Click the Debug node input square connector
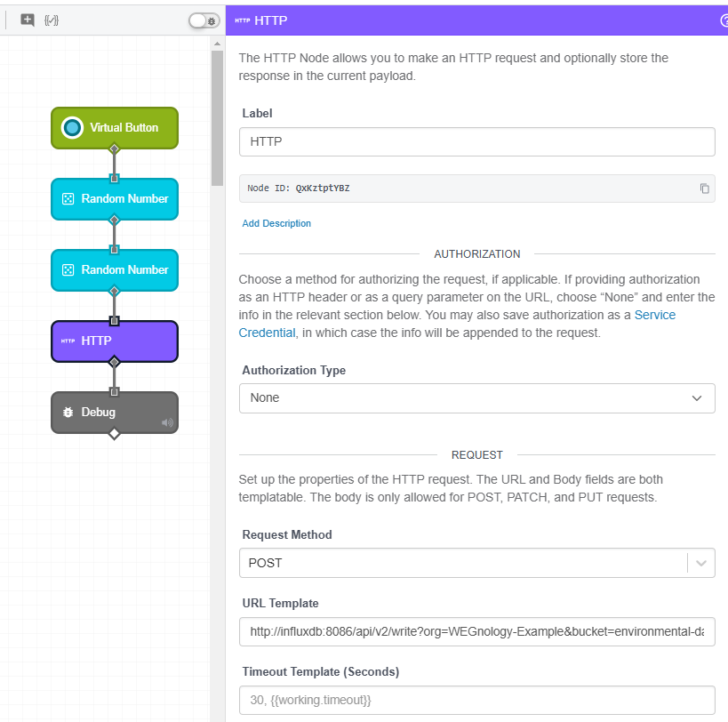This screenshot has height=722, width=728. coord(114,392)
